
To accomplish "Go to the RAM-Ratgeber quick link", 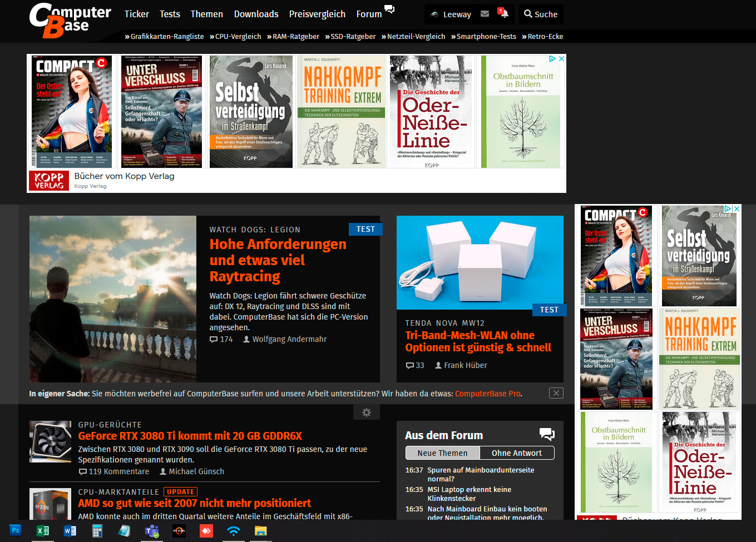I will coord(293,36).
